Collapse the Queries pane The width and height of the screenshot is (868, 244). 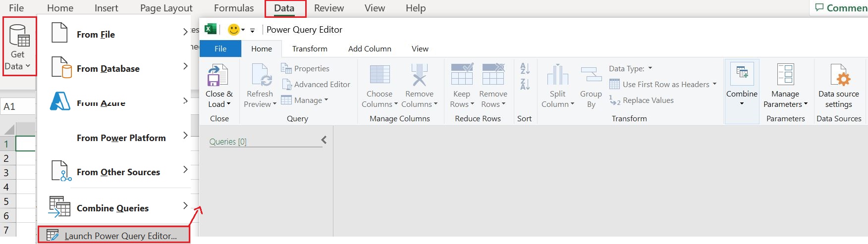pyautogui.click(x=324, y=140)
